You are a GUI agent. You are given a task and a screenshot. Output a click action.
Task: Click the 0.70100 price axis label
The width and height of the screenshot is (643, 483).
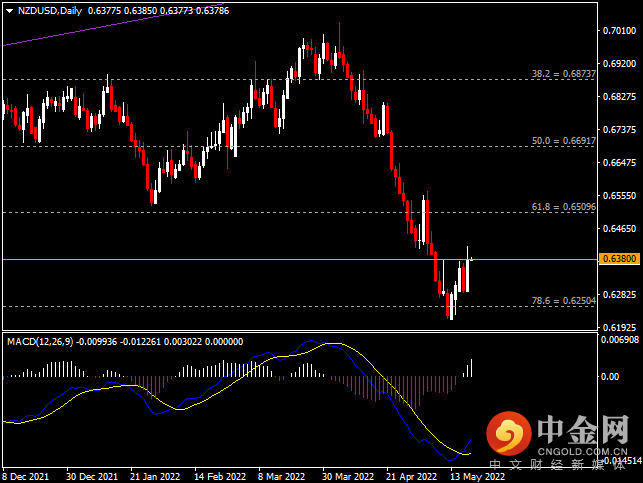[x=620, y=31]
